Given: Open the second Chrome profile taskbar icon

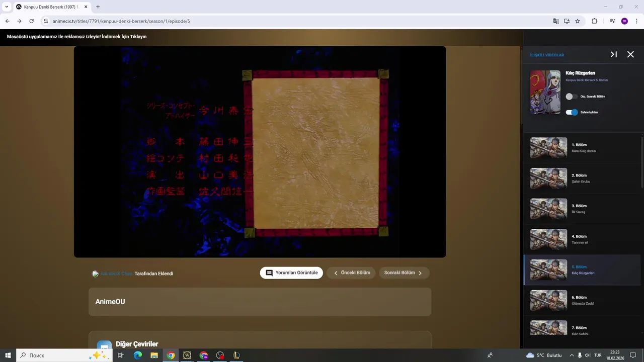Looking at the screenshot, I should (x=203, y=355).
